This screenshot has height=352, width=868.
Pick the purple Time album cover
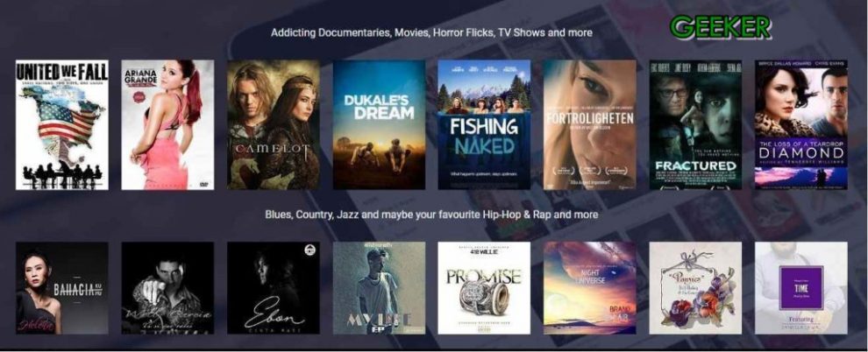tap(801, 288)
